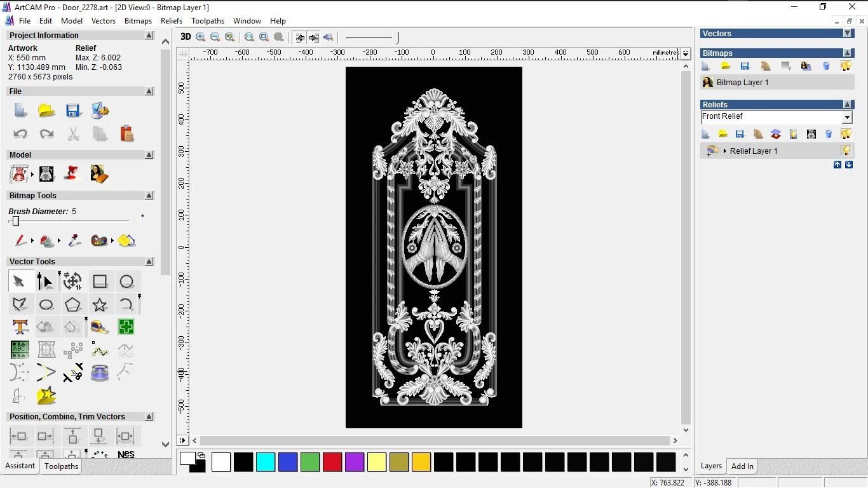Screen dimensions: 868x488
Task: Click the Paste clipboard icon
Action: [127, 133]
